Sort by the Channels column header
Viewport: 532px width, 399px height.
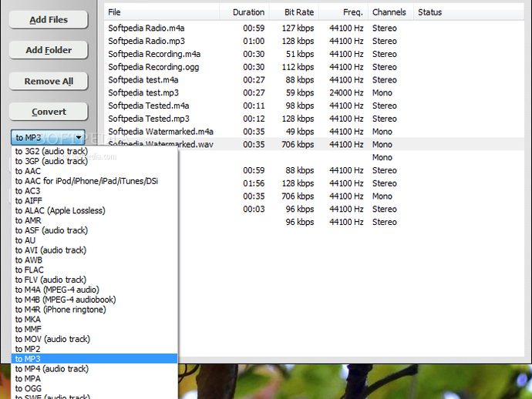click(391, 12)
